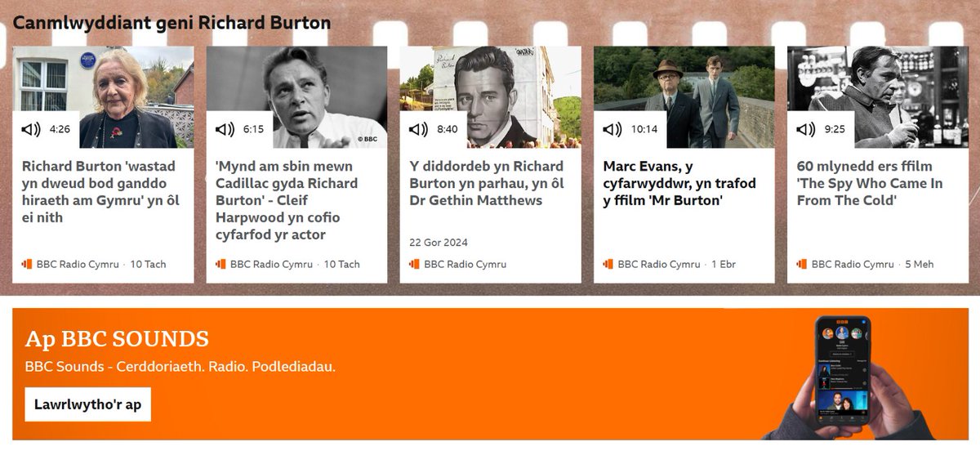Open 'wastad yn dweud bod ganddo hiraeth' story

coord(101,192)
